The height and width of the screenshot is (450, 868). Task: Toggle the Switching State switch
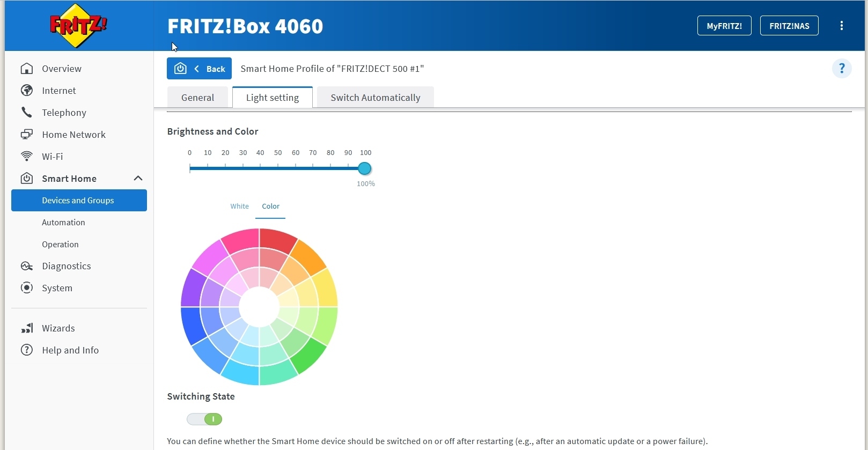pos(204,419)
